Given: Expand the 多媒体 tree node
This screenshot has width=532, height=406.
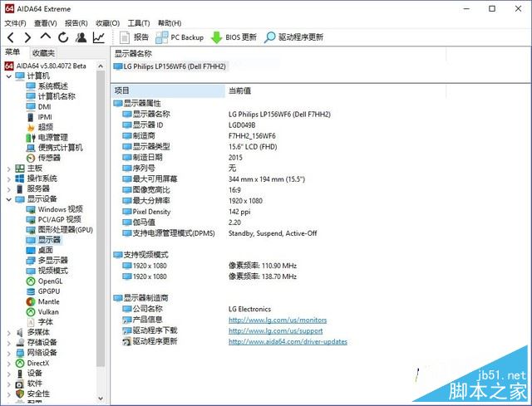Looking at the screenshot, I should 9,333.
